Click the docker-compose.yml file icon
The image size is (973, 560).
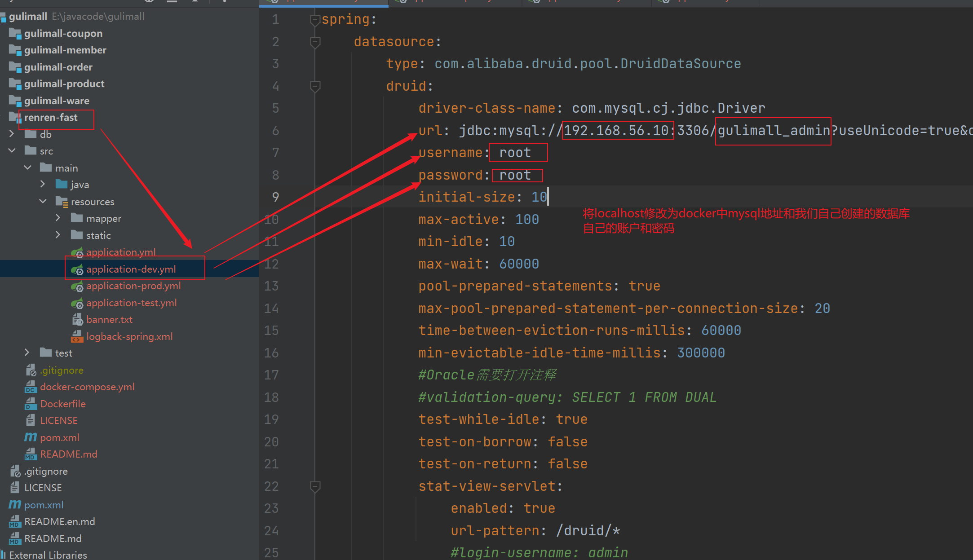tap(31, 387)
